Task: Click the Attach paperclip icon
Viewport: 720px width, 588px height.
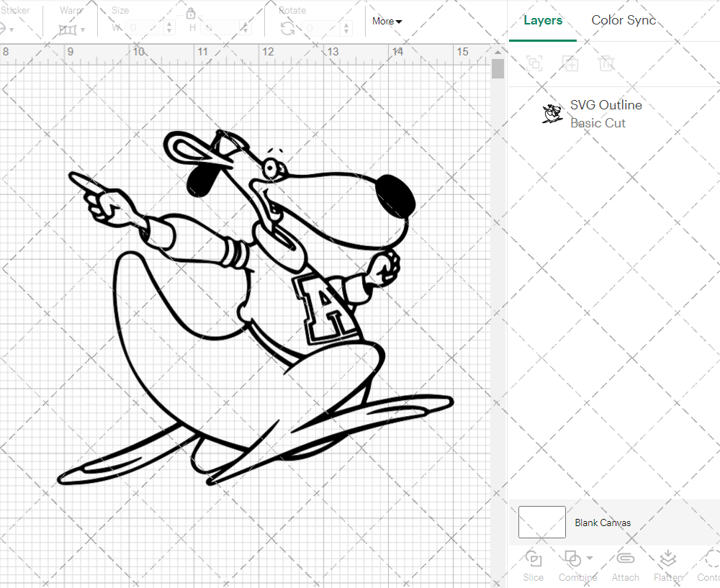Action: 625,559
